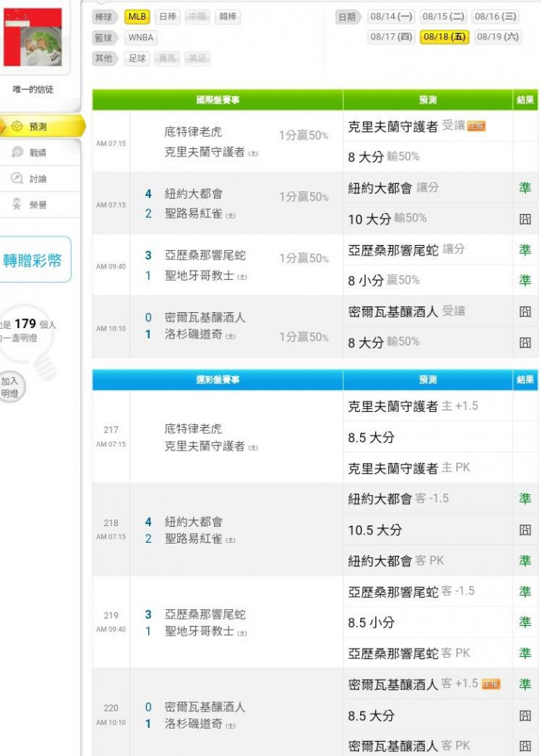Select the 日棒 league filter
This screenshot has height=756, width=541.
pos(167,17)
